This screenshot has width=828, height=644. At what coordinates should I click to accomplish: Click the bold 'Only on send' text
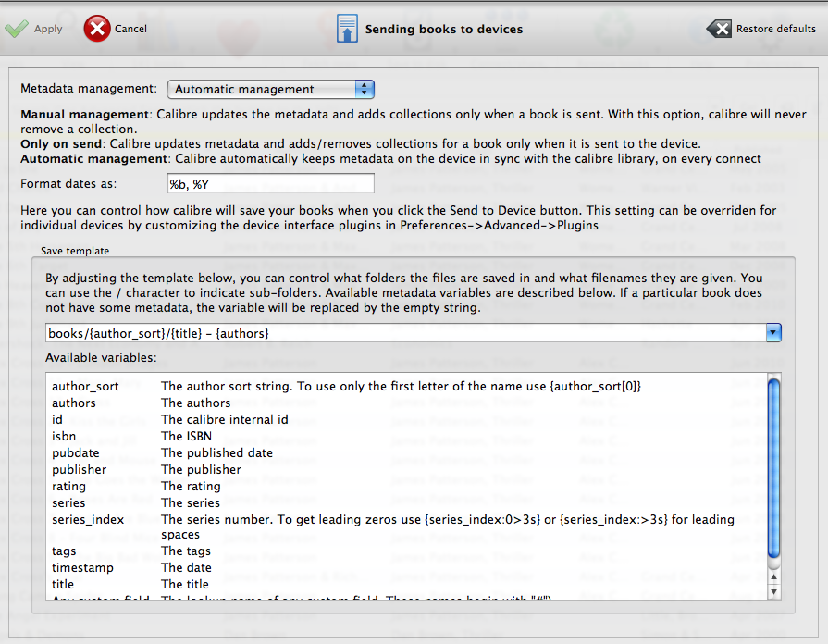[61, 143]
